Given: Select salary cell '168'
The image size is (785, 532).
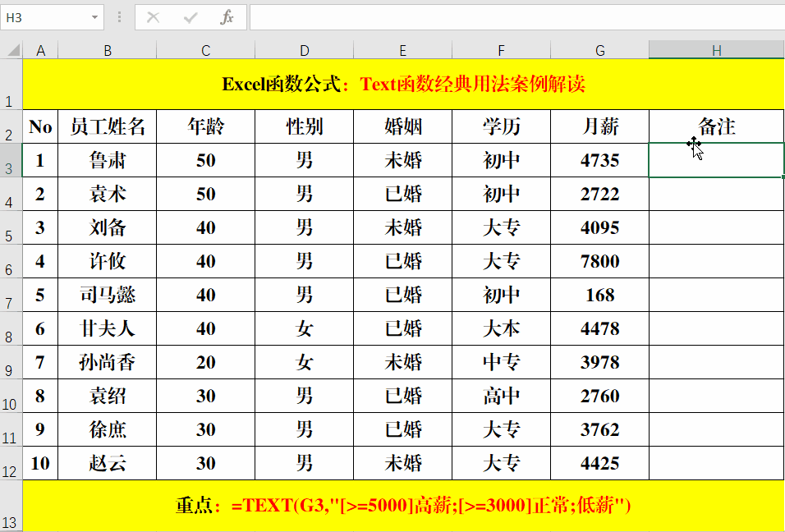Looking at the screenshot, I should click(599, 295).
